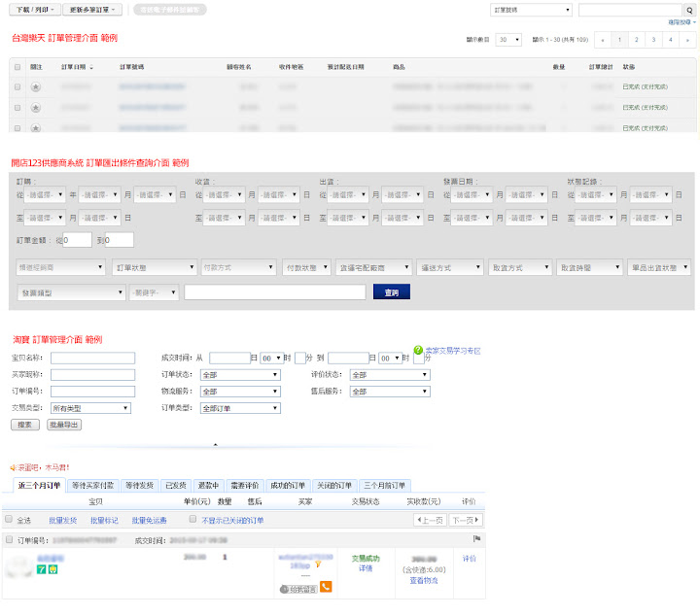Click the 批量导出 button

pyautogui.click(x=65, y=425)
